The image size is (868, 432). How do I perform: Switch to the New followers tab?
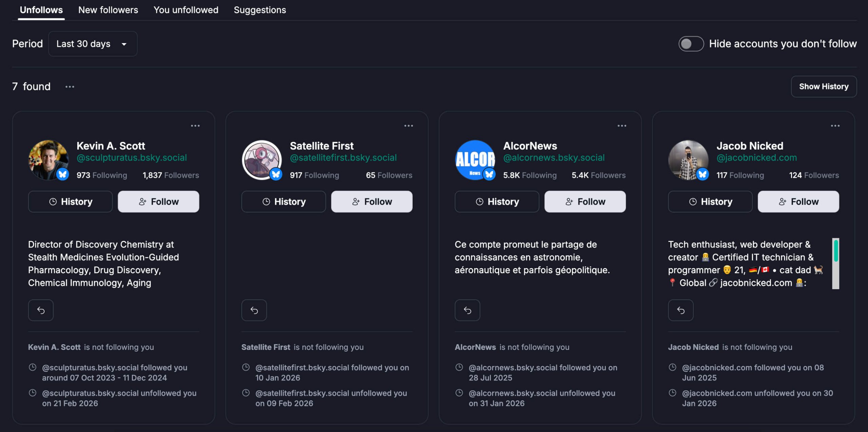pyautogui.click(x=108, y=10)
